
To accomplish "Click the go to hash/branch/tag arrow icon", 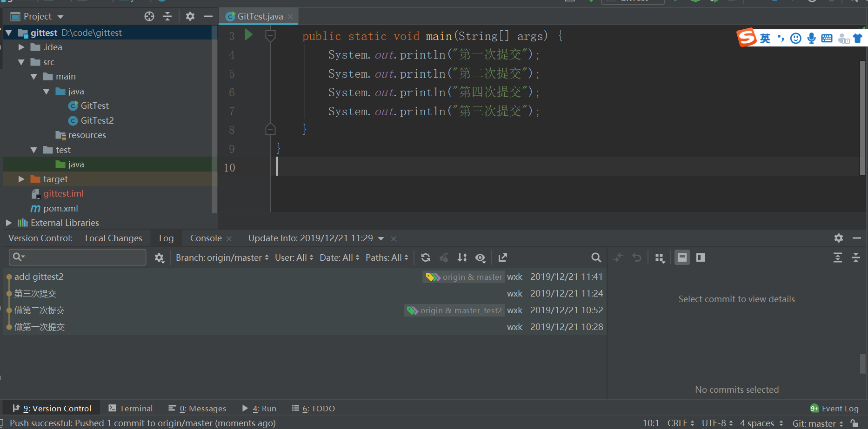I will (x=503, y=257).
